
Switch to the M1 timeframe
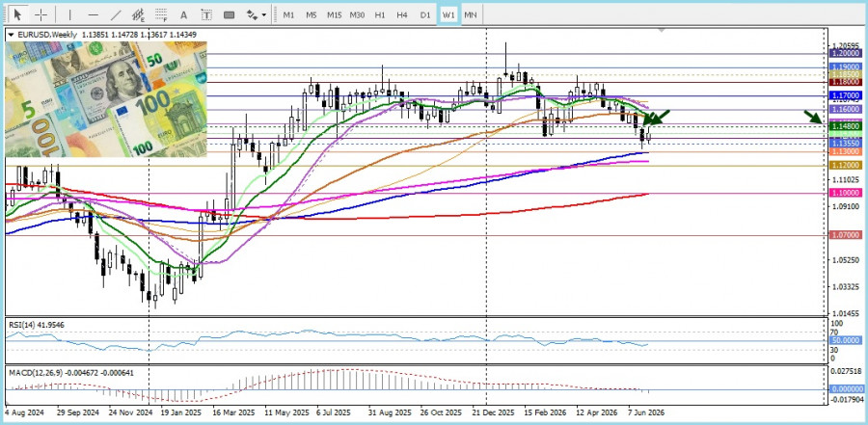coord(288,15)
